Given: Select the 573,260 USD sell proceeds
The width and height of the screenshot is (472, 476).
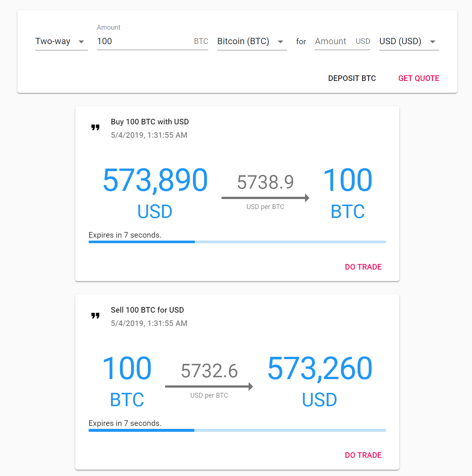Looking at the screenshot, I should pos(319,369).
